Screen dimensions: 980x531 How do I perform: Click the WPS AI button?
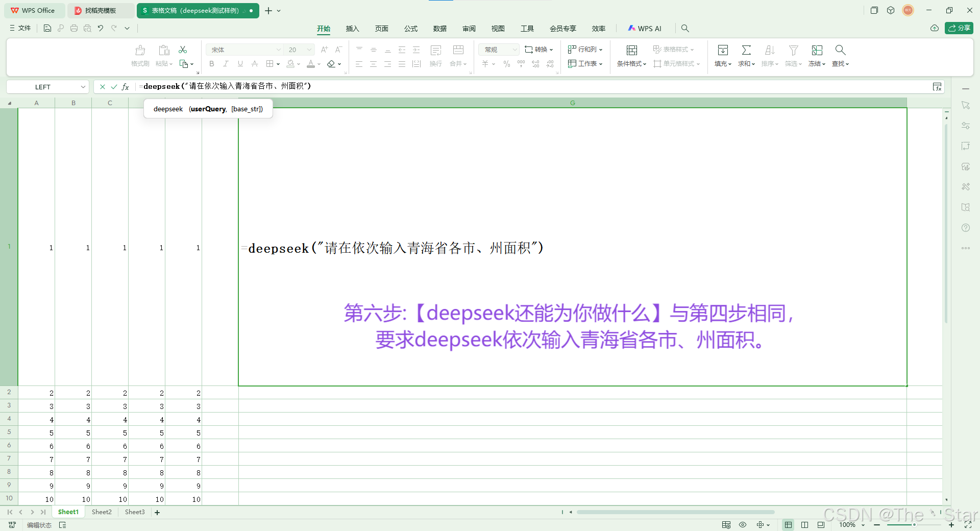click(645, 29)
